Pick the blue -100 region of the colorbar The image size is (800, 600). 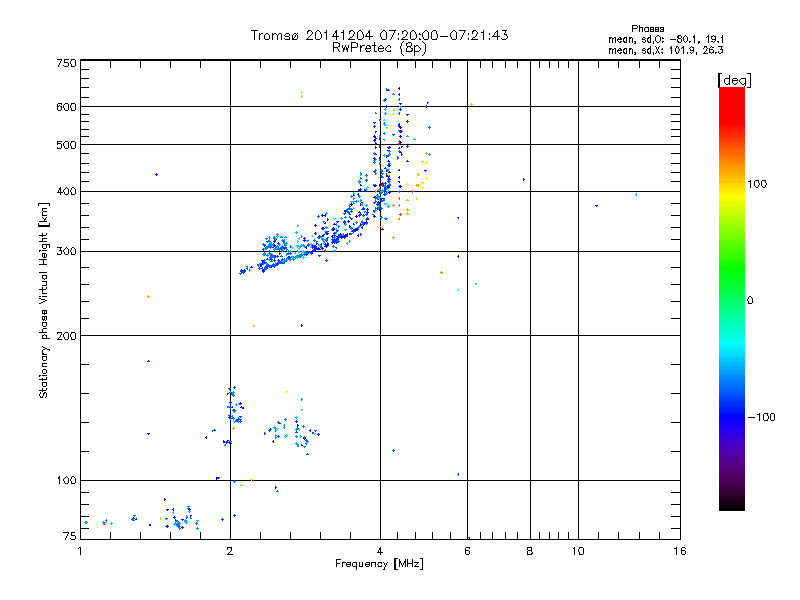[732, 417]
